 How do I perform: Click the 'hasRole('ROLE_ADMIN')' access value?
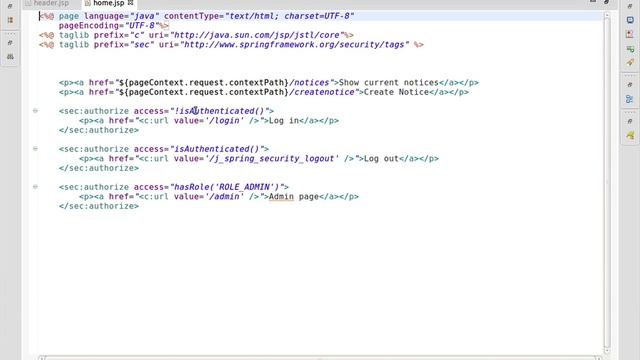[227, 187]
